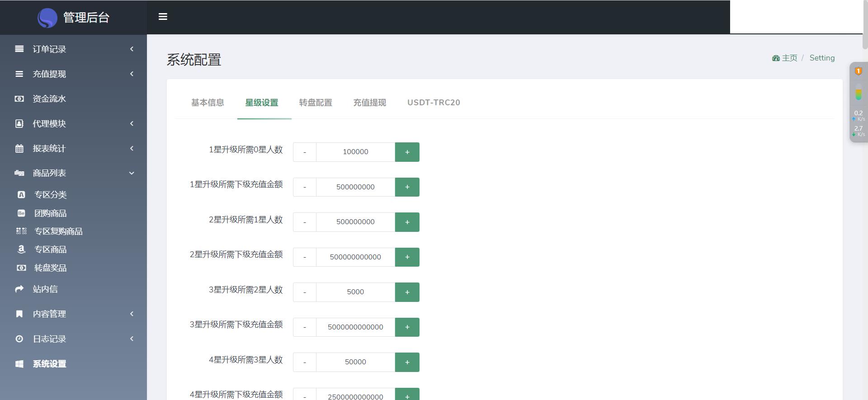Expand the 内容管理 menu chevron
Screen dimensions: 868x400
(x=132, y=314)
